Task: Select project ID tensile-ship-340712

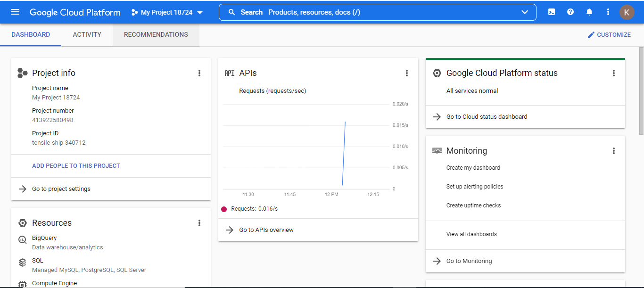Action: 59,143
